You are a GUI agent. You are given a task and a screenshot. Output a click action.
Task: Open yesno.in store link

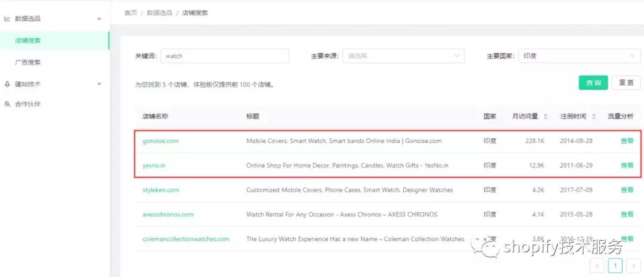click(154, 166)
